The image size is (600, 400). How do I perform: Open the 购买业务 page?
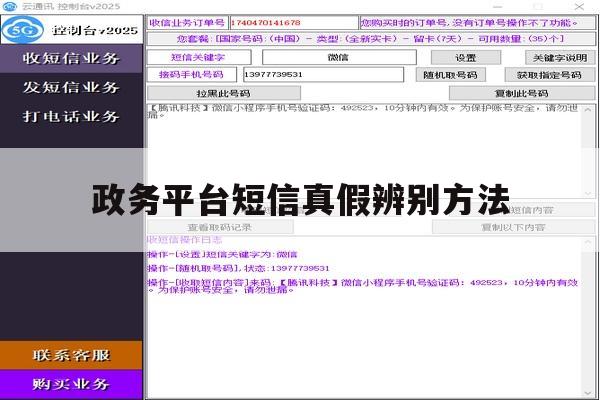pos(71,384)
